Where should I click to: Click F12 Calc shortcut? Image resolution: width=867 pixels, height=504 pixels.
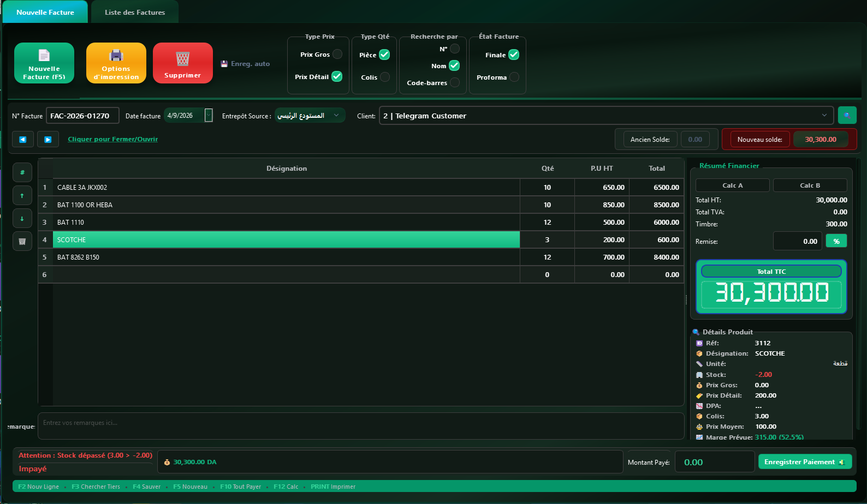(286, 487)
